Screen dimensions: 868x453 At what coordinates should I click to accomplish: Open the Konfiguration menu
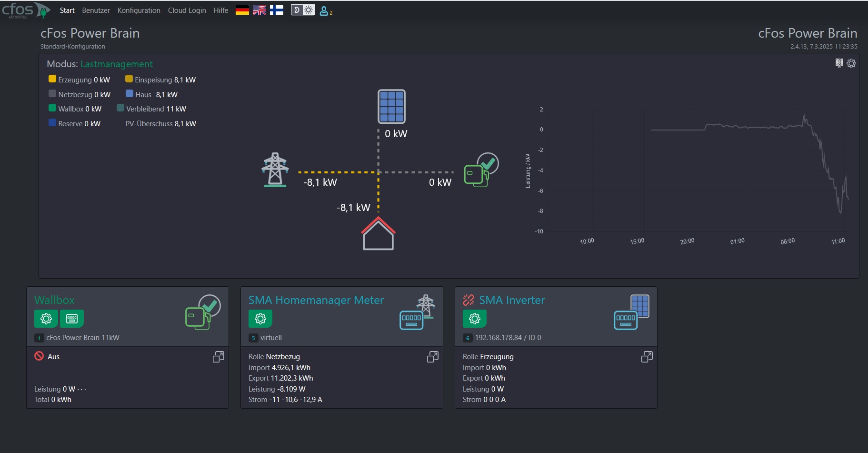(139, 10)
